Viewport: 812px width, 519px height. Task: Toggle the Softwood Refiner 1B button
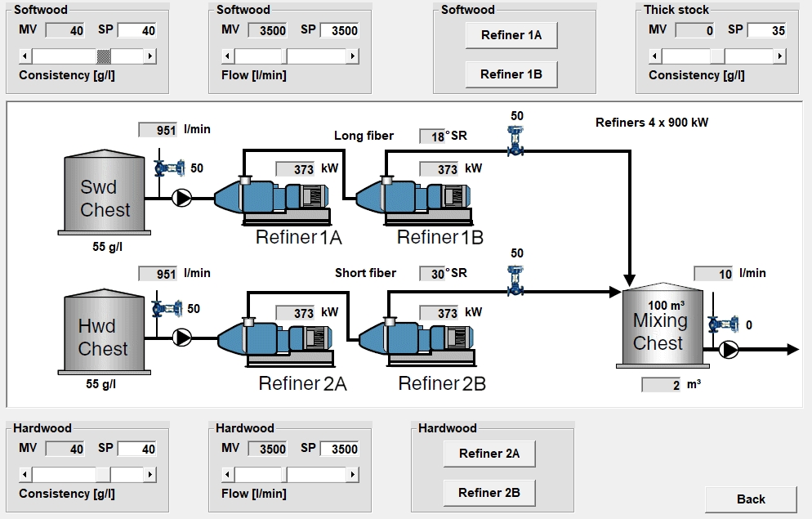pos(511,74)
